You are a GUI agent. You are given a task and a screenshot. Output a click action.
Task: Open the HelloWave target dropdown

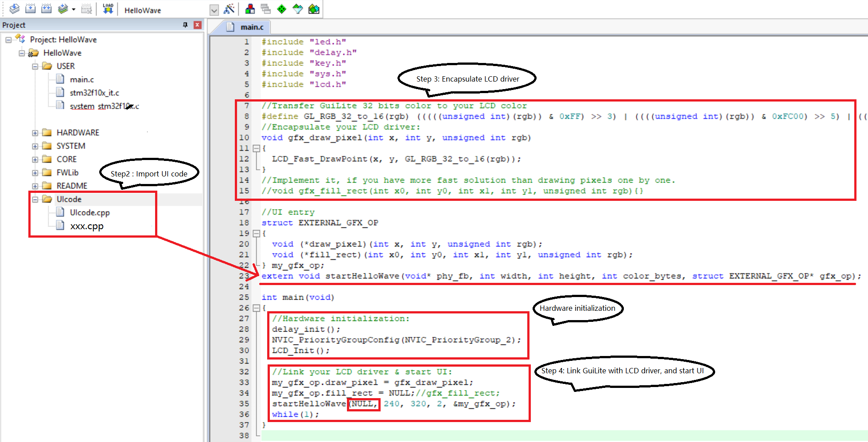214,10
